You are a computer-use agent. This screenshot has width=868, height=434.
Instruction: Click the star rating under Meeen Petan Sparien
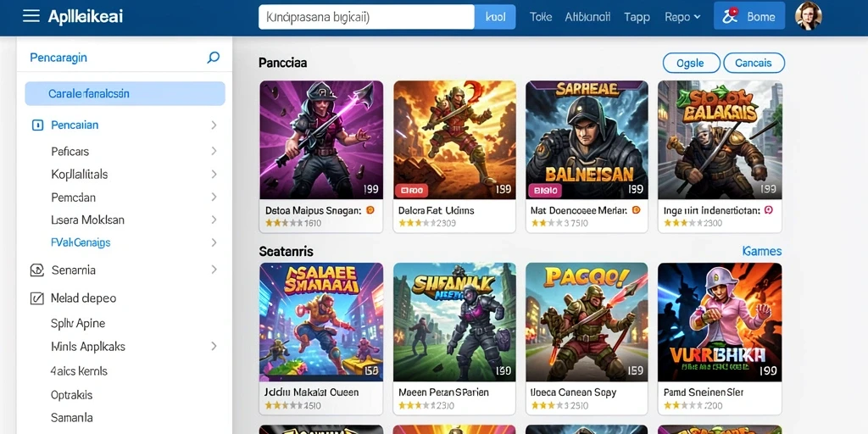click(x=417, y=406)
